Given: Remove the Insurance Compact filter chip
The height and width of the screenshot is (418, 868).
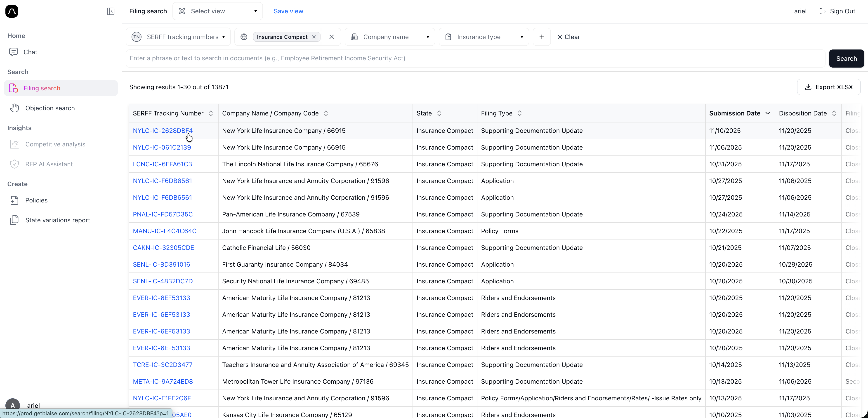Looking at the screenshot, I should point(314,37).
